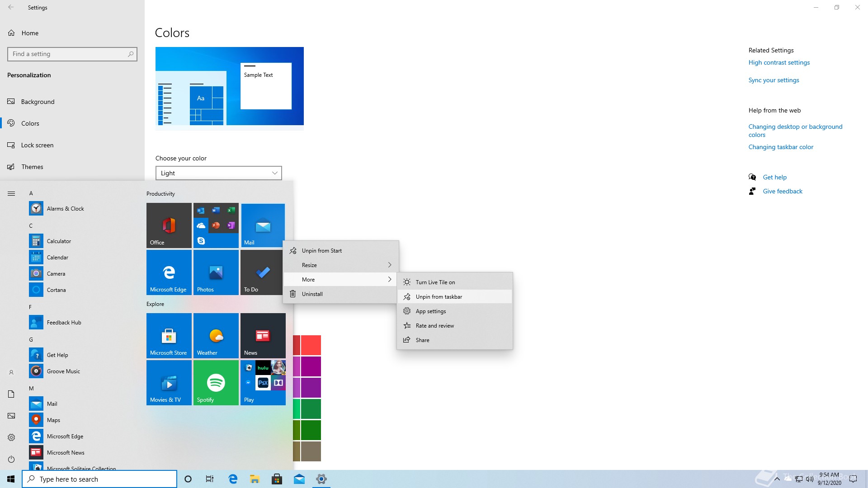The width and height of the screenshot is (868, 488).
Task: Go to Lock screen settings page
Action: pos(72,145)
